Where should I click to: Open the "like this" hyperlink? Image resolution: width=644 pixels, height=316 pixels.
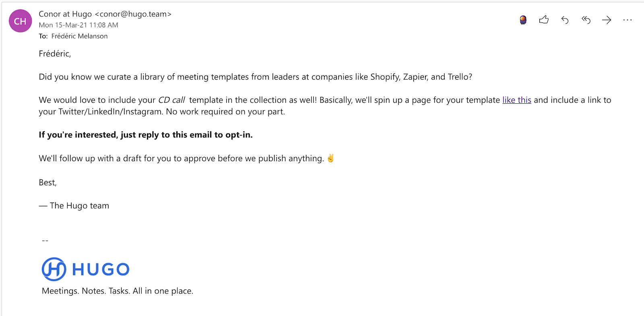click(516, 100)
